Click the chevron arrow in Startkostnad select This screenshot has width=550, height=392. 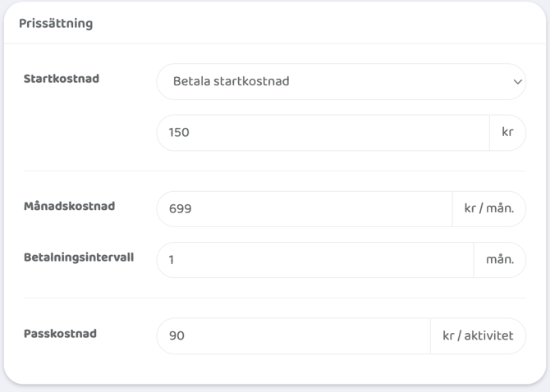tap(516, 82)
